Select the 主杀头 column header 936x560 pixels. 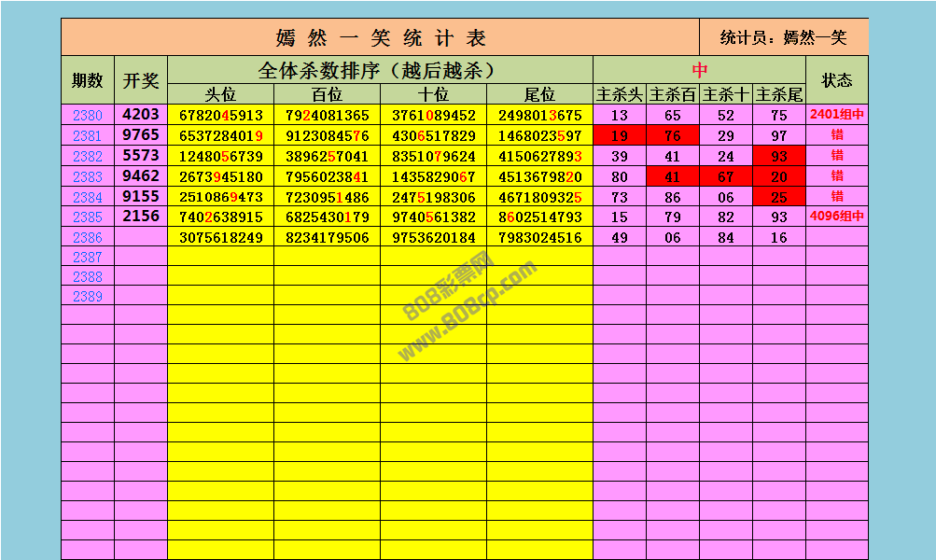tap(620, 94)
